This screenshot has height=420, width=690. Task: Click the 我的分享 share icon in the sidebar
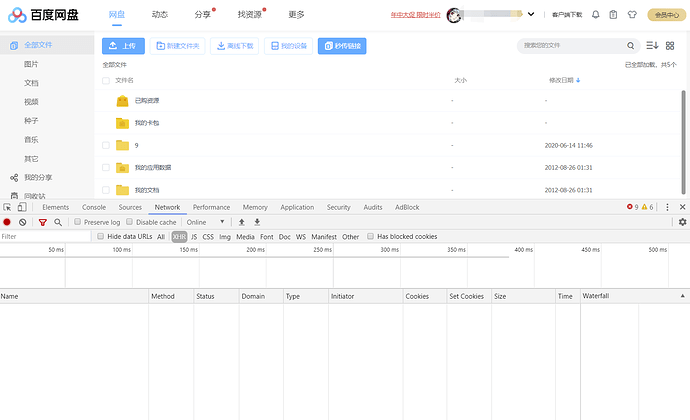pos(14,178)
